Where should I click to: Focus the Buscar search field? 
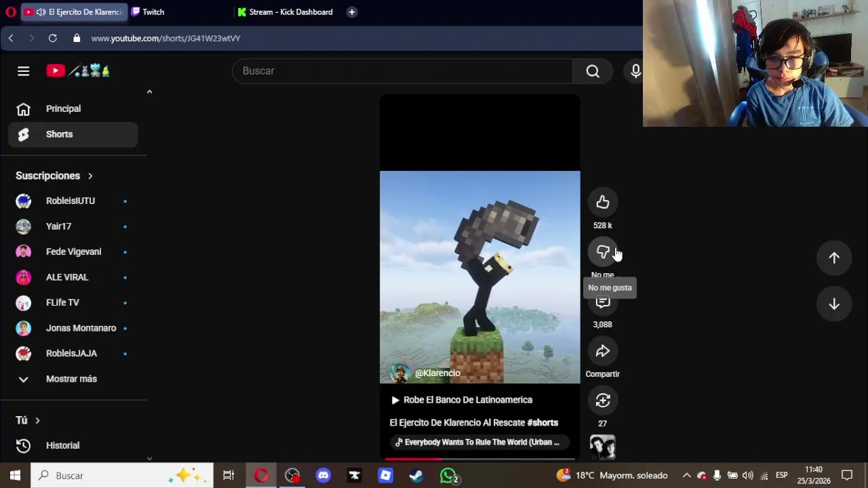pyautogui.click(x=403, y=71)
